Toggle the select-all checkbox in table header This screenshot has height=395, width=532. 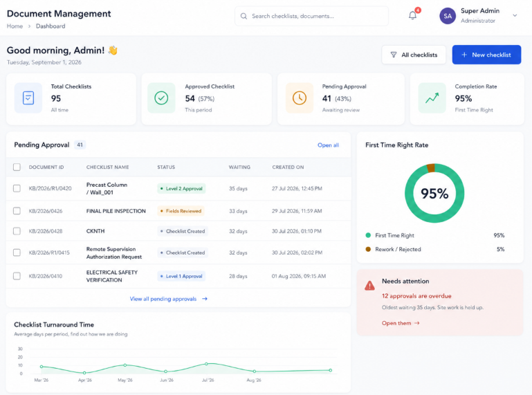click(17, 167)
